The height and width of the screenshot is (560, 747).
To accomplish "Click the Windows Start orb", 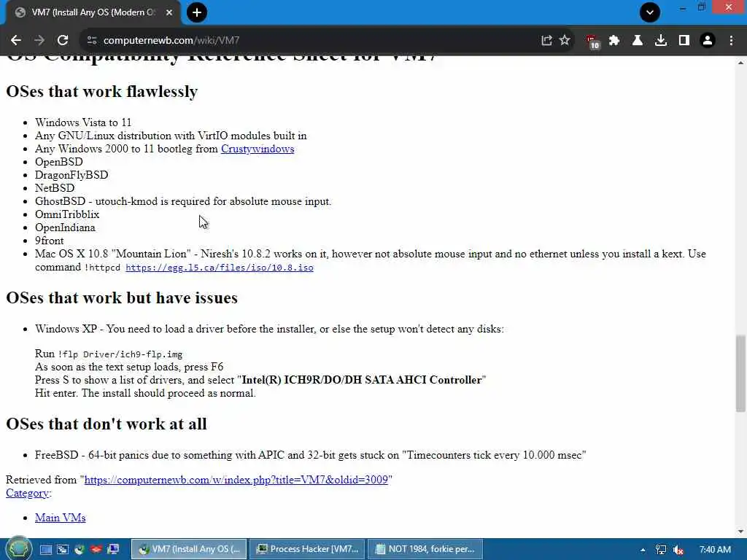I will coord(18,548).
